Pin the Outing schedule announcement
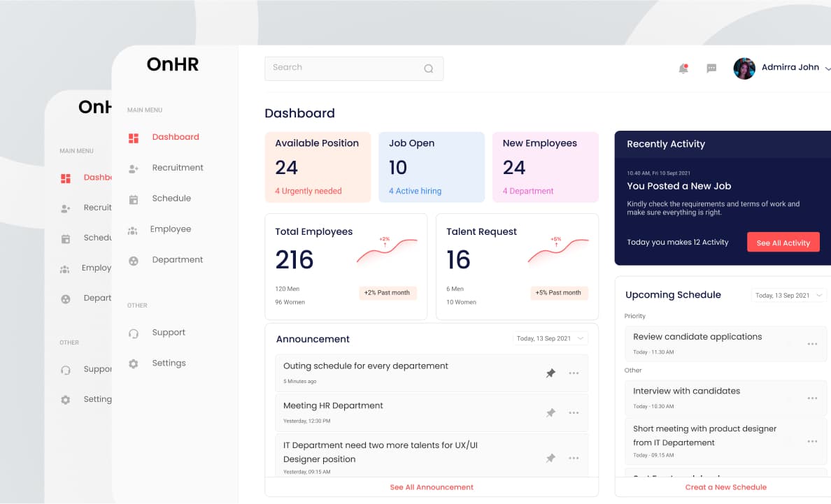This screenshot has height=504, width=831. 551,373
